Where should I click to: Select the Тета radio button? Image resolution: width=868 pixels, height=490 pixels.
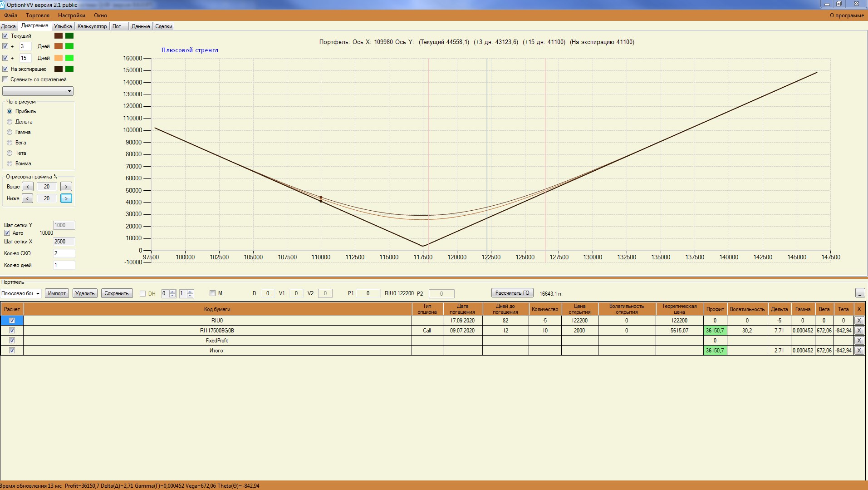[10, 153]
